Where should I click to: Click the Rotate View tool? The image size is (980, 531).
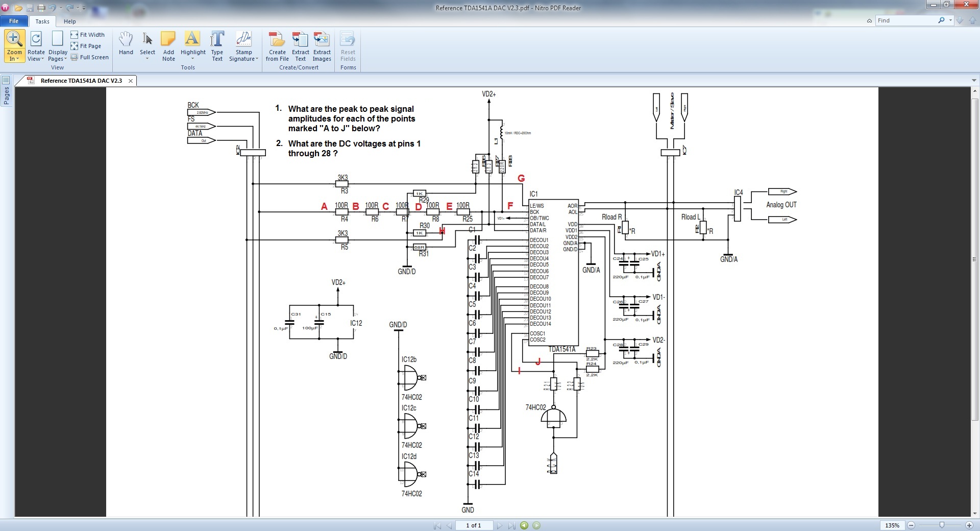pyautogui.click(x=36, y=46)
